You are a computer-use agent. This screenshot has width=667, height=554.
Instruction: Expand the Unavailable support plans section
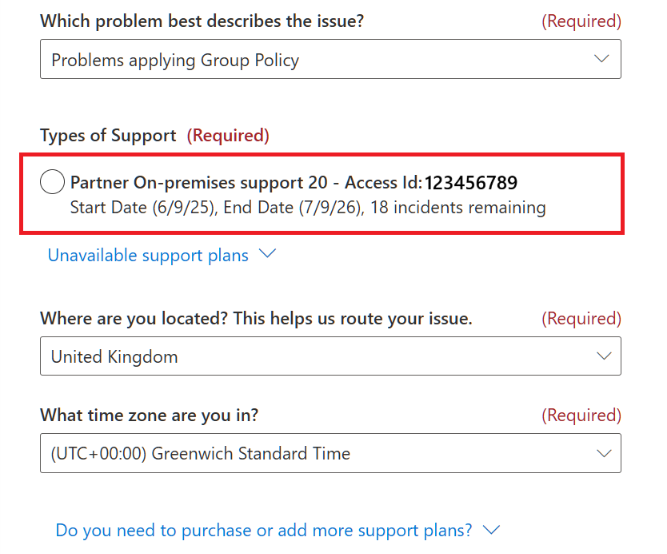click(x=148, y=255)
